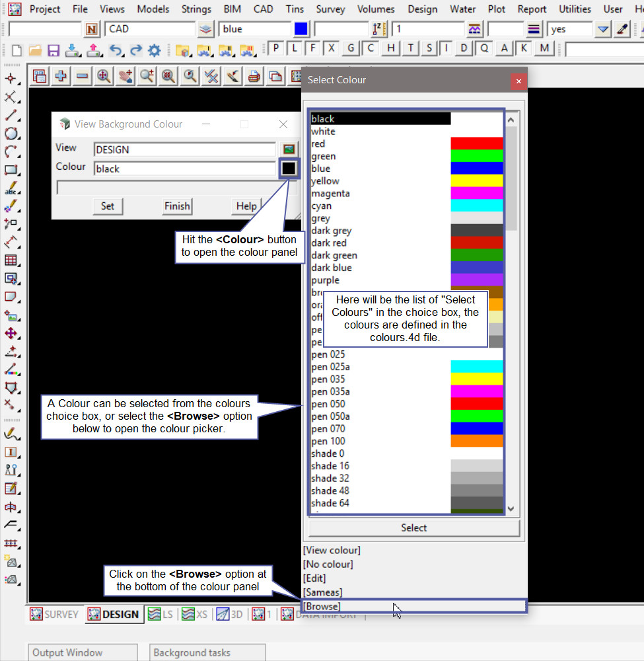The image size is (644, 661).
Task: Switch to the SURVEY view tab
Action: (55, 615)
